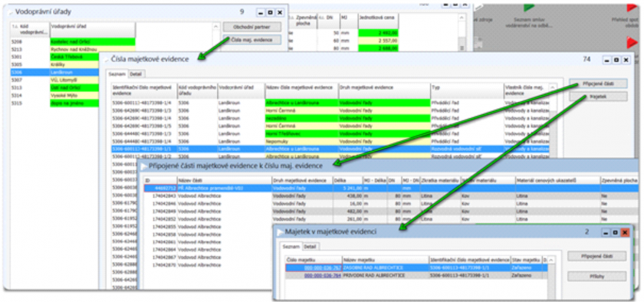Select the Rychnov nad Kněžnou row
Image resolution: width=644 pixels, height=302 pixels.
(72, 49)
